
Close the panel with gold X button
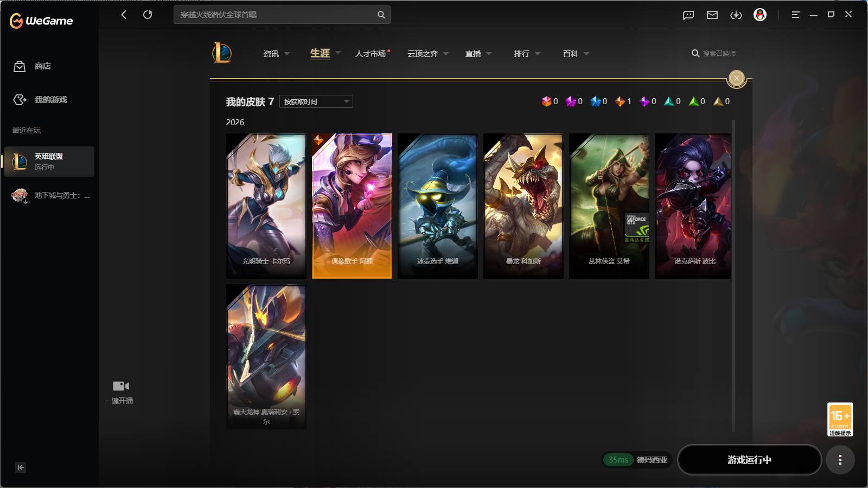tap(737, 79)
